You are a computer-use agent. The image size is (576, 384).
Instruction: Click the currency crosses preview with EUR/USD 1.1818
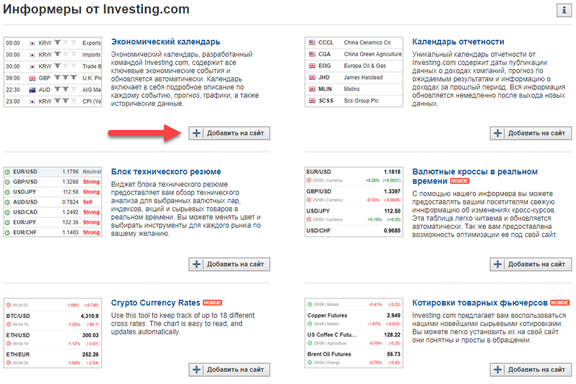click(x=354, y=202)
